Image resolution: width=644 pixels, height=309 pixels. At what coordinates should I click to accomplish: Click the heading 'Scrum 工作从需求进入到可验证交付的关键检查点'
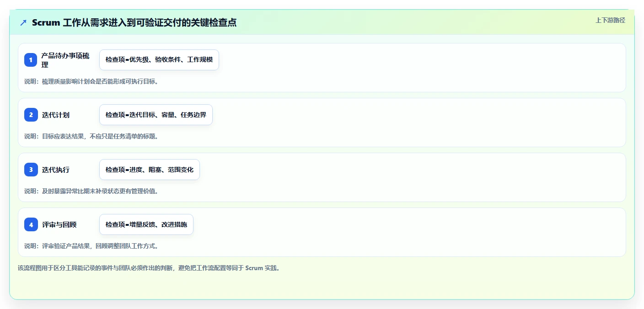click(134, 22)
